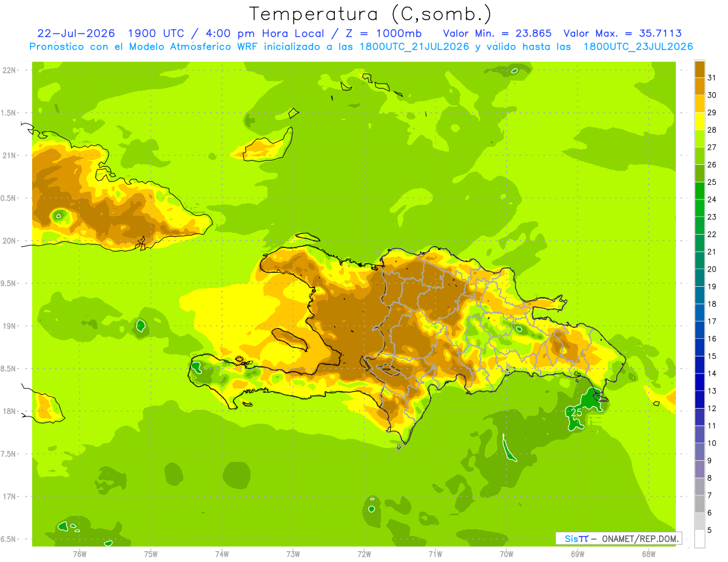Click the date text "22-Jul-2026"

pos(76,33)
